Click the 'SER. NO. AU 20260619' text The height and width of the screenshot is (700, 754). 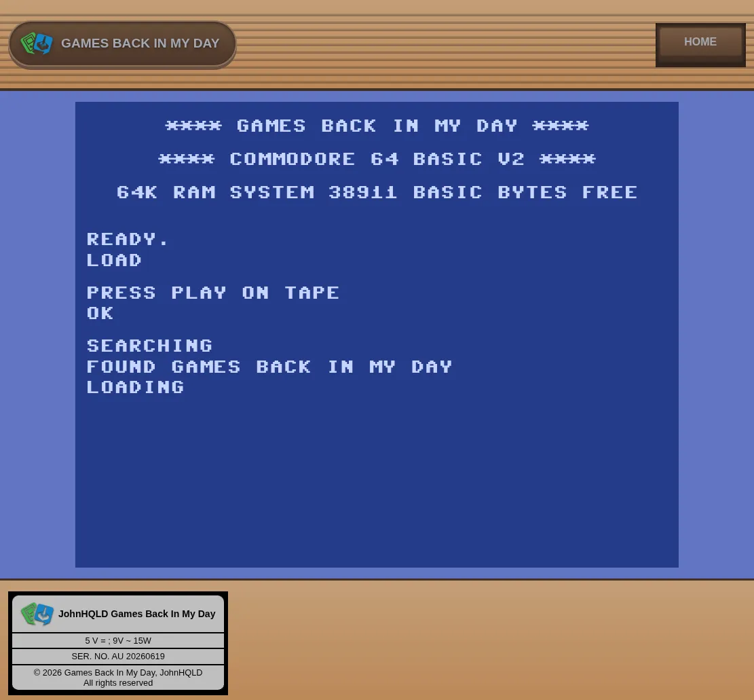click(118, 657)
